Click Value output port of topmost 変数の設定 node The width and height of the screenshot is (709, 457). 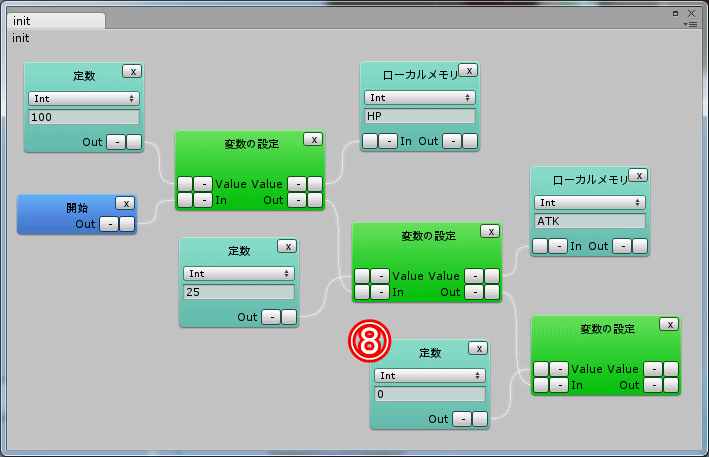click(x=315, y=184)
